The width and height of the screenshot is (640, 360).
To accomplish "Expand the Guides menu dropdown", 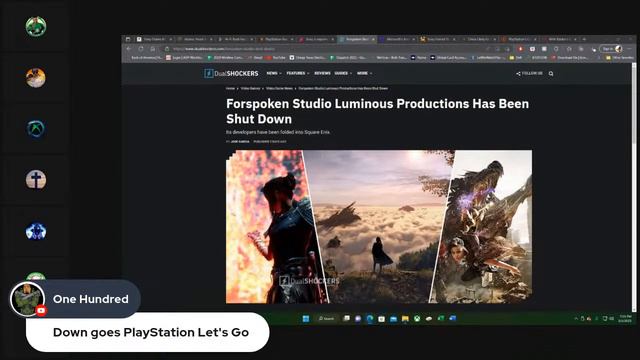I will pyautogui.click(x=343, y=73).
